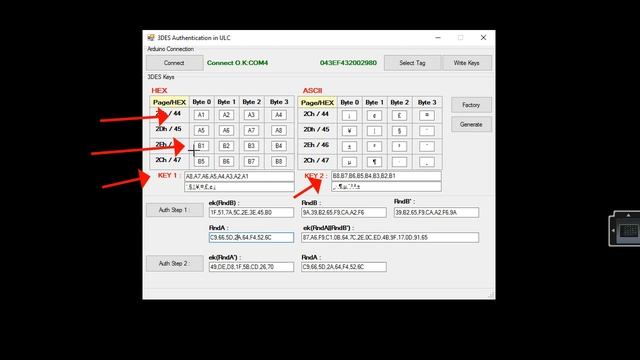Click the Connect button
Image resolution: width=640 pixels, height=360 pixels.
[x=174, y=63]
